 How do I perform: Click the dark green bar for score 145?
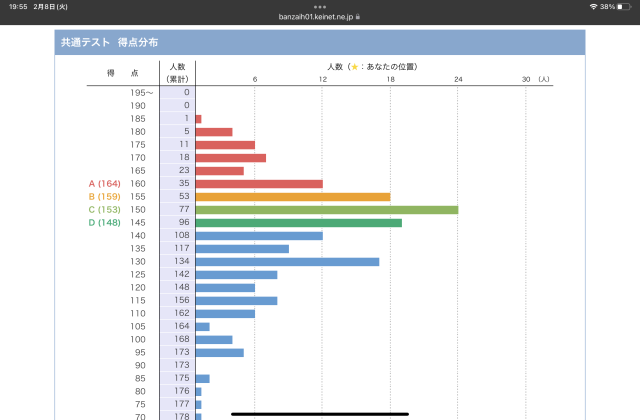click(299, 223)
